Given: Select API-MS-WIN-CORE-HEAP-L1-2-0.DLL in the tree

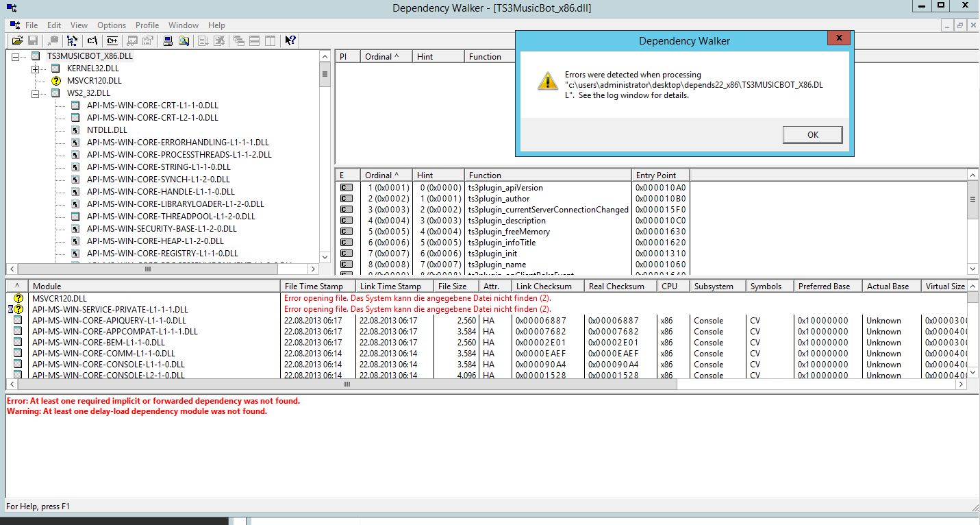Looking at the screenshot, I should click(155, 241).
